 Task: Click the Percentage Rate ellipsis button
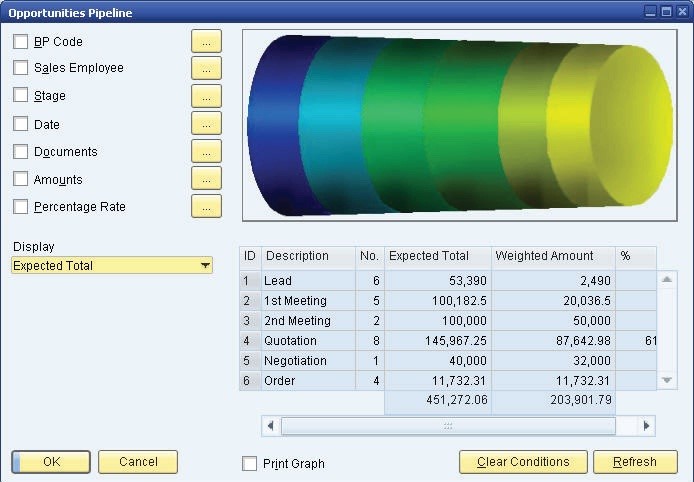coord(206,206)
